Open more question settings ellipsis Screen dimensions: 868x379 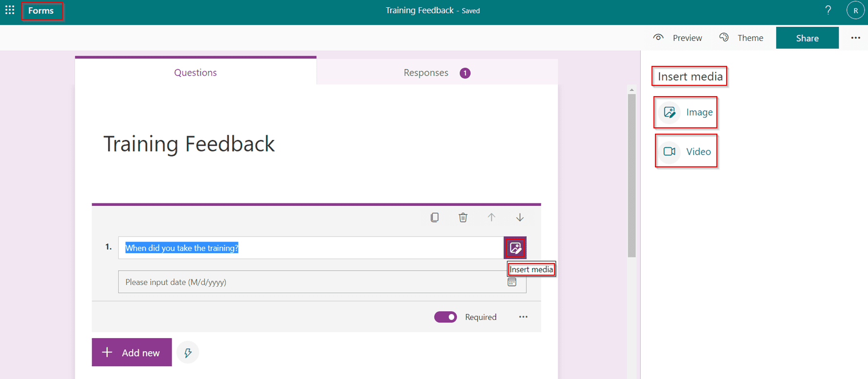tap(523, 317)
